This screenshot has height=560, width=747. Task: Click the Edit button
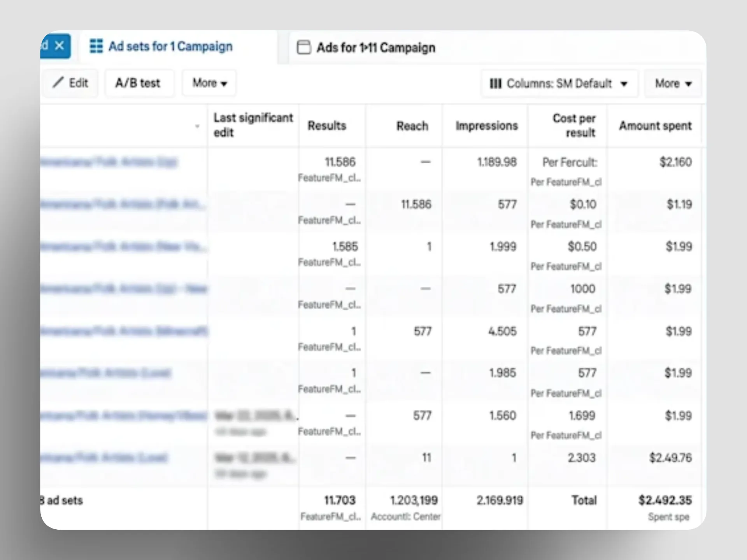pyautogui.click(x=70, y=83)
